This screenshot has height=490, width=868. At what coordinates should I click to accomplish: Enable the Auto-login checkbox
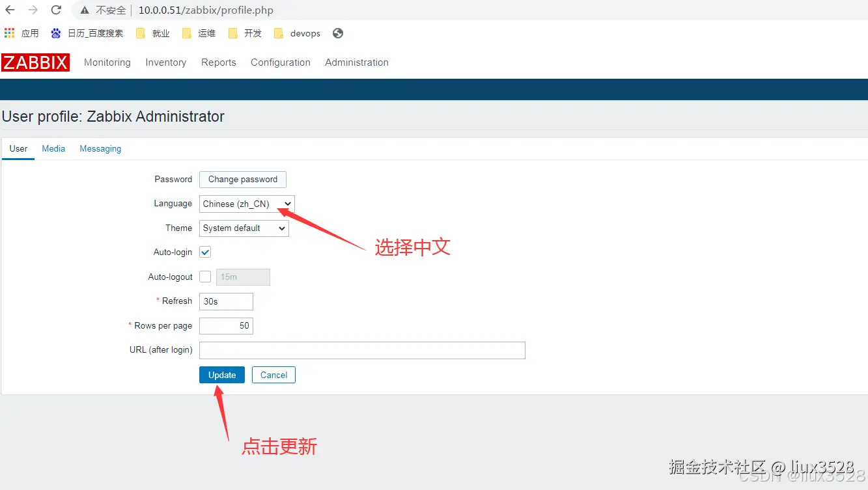[x=204, y=252]
